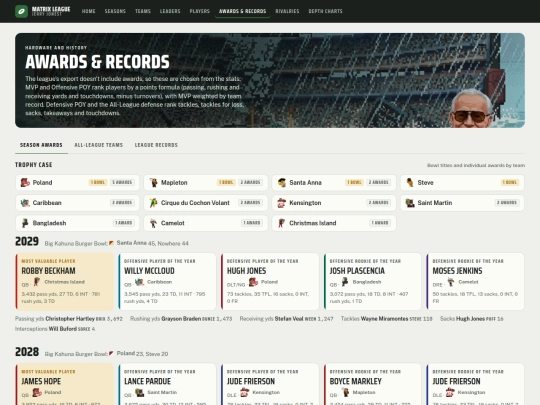Open Christopher Hartley passing yards leader
The height and width of the screenshot is (405, 540).
pyautogui.click(x=70, y=319)
